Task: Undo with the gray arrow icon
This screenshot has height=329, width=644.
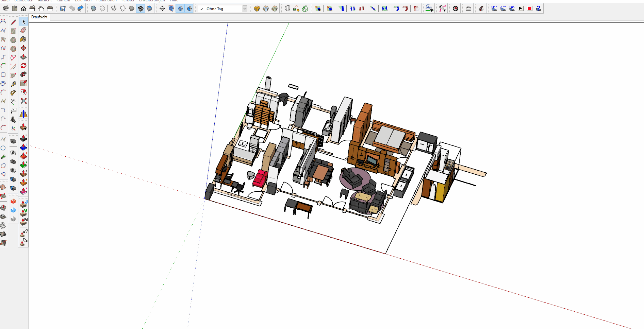Action: [x=72, y=8]
